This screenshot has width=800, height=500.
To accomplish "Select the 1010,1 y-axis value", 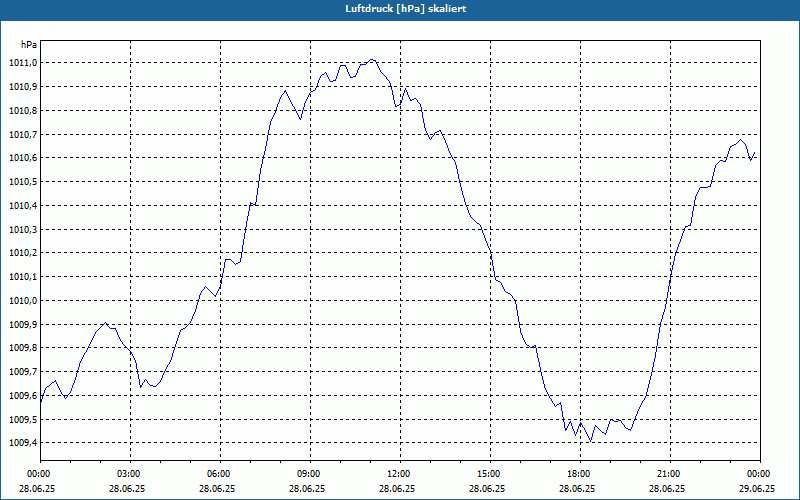I will pos(23,277).
